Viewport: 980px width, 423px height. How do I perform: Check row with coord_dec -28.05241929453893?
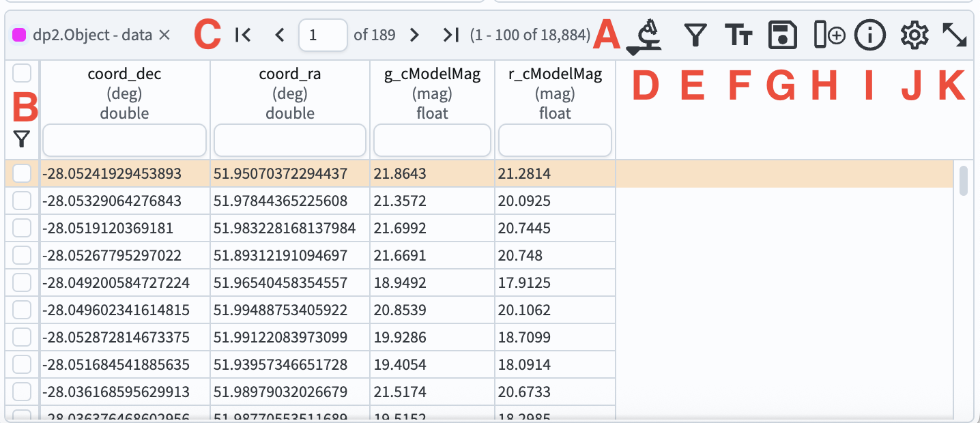[22, 174]
